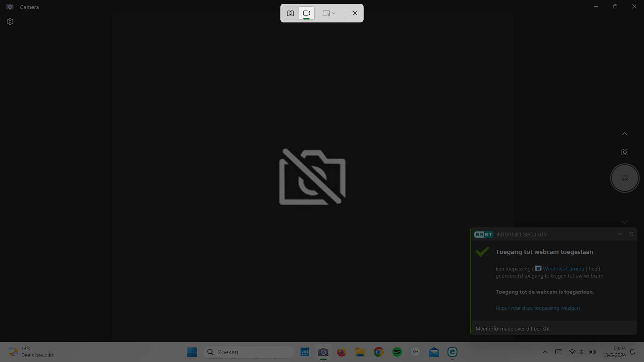
Task: Open Camera settings gear icon
Action: [x=10, y=21]
